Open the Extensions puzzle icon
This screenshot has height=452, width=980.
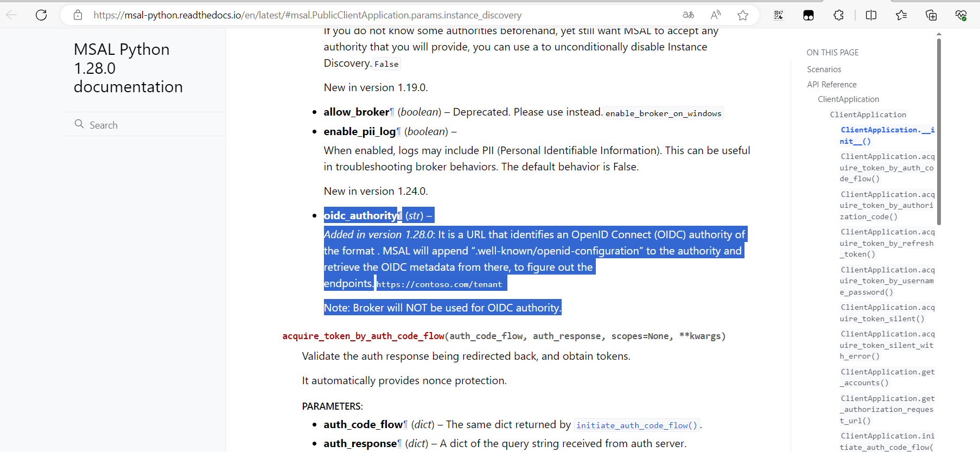pos(838,15)
